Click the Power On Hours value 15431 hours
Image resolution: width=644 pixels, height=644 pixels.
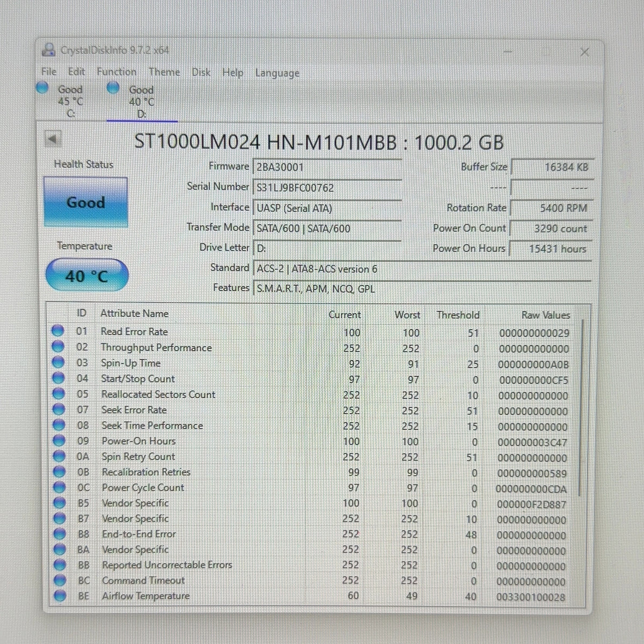(551, 248)
